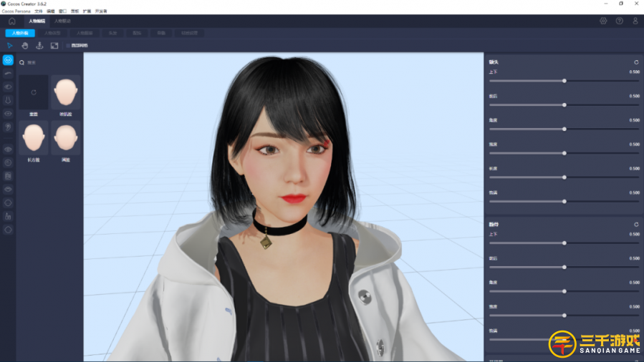Toggle the checkbox in the viewport toolbar
The height and width of the screenshot is (362, 644).
(x=68, y=46)
